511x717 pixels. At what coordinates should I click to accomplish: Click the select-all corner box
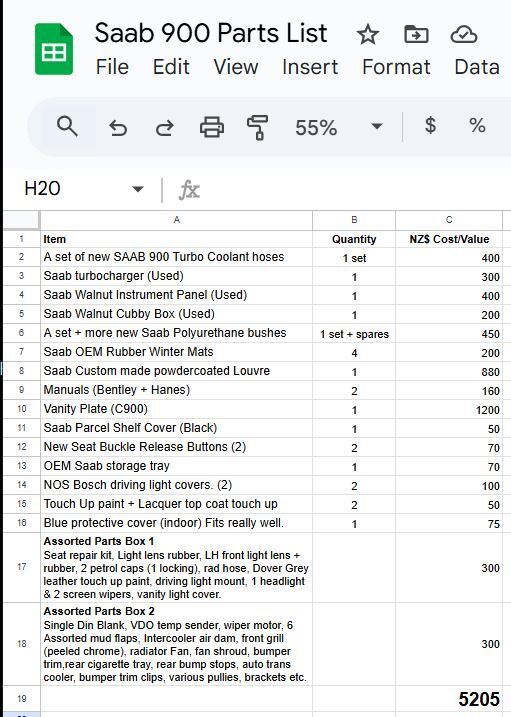(x=21, y=220)
